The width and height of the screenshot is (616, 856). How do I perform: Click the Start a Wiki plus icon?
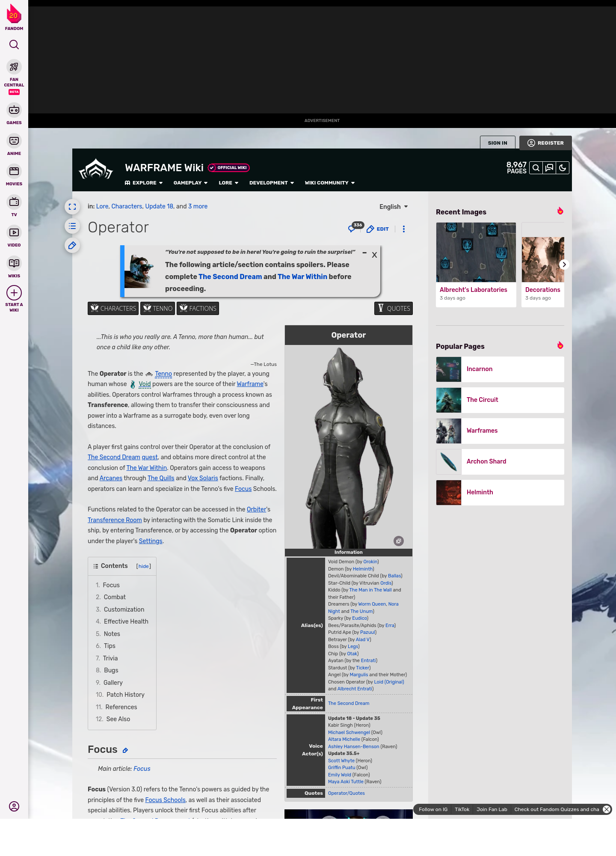[14, 293]
